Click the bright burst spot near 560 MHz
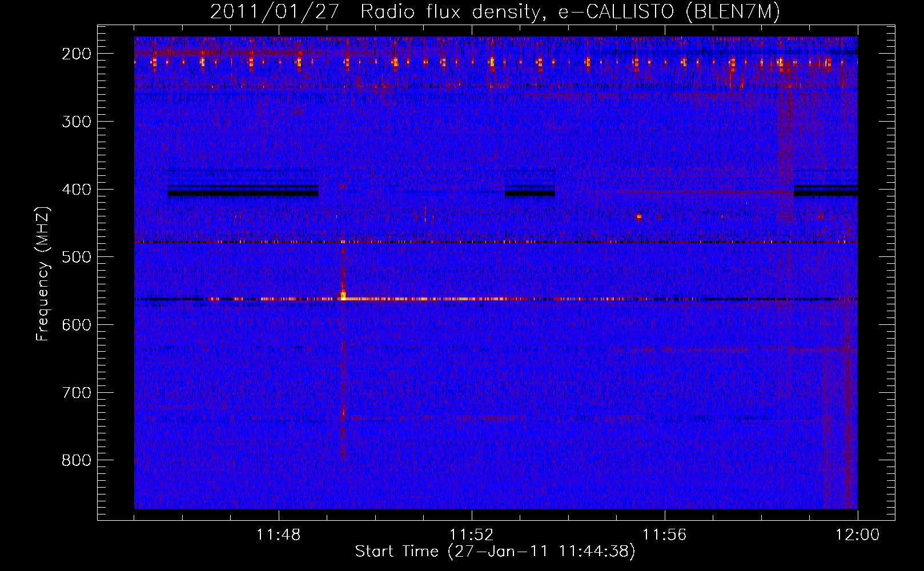924x571 pixels. (x=343, y=295)
